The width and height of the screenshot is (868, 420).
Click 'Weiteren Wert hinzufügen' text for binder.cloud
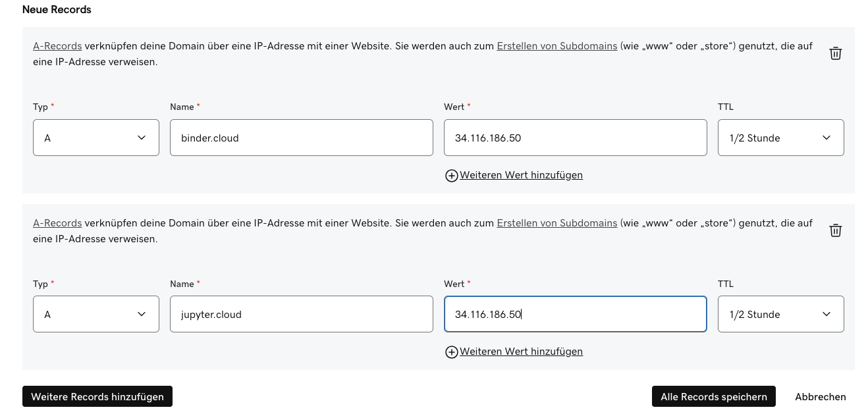click(521, 175)
